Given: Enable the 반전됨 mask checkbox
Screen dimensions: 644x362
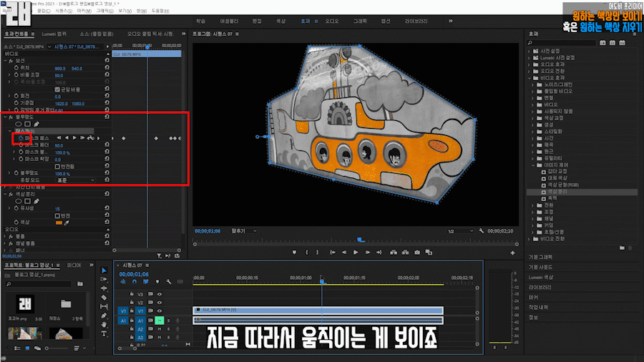Looking at the screenshot, I should [x=57, y=166].
